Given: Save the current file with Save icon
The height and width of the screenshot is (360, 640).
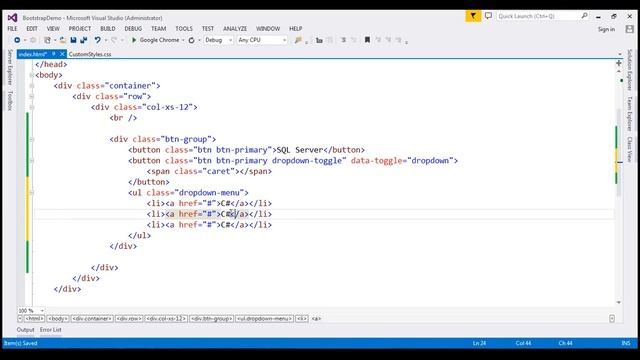Looking at the screenshot, I should point(73,40).
